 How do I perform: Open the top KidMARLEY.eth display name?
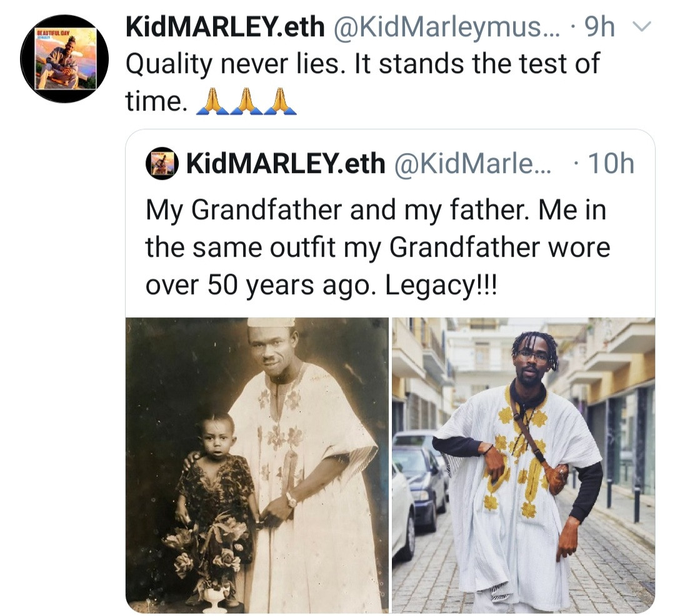tap(226, 27)
